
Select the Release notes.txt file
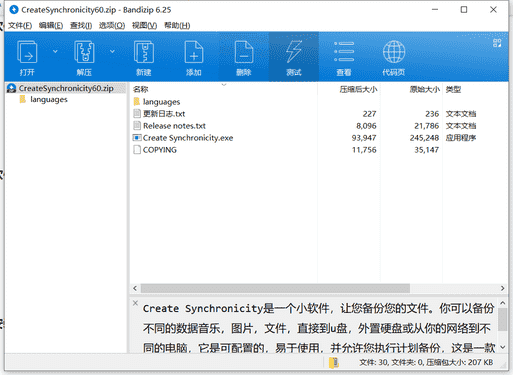click(174, 126)
